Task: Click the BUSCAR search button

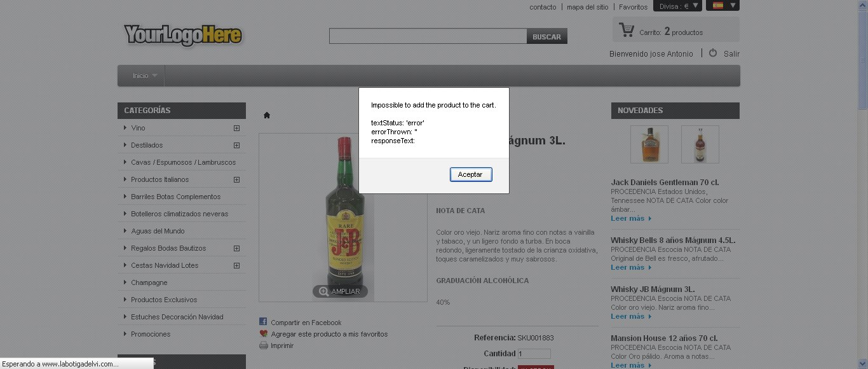Action: 546,37
